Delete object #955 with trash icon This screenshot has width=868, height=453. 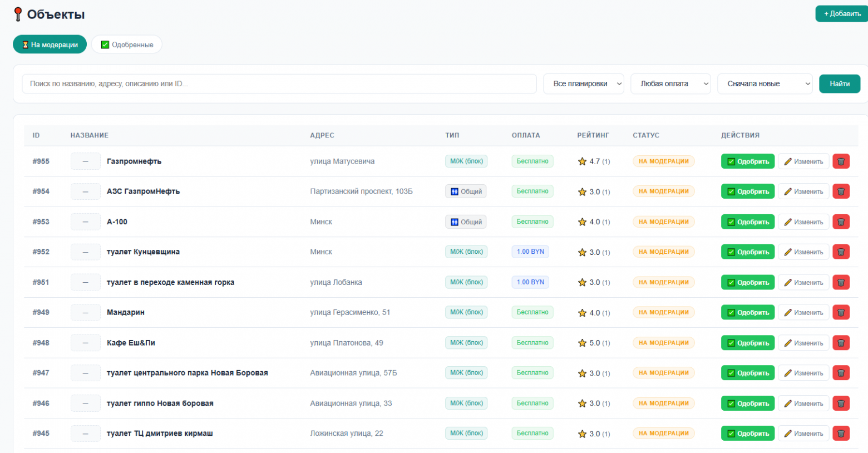pyautogui.click(x=841, y=161)
